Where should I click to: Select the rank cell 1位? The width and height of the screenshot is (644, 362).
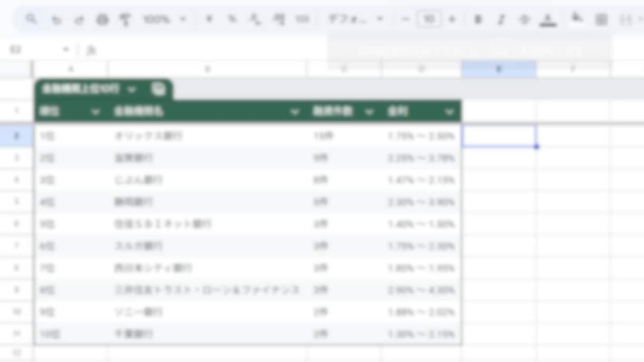click(71, 136)
